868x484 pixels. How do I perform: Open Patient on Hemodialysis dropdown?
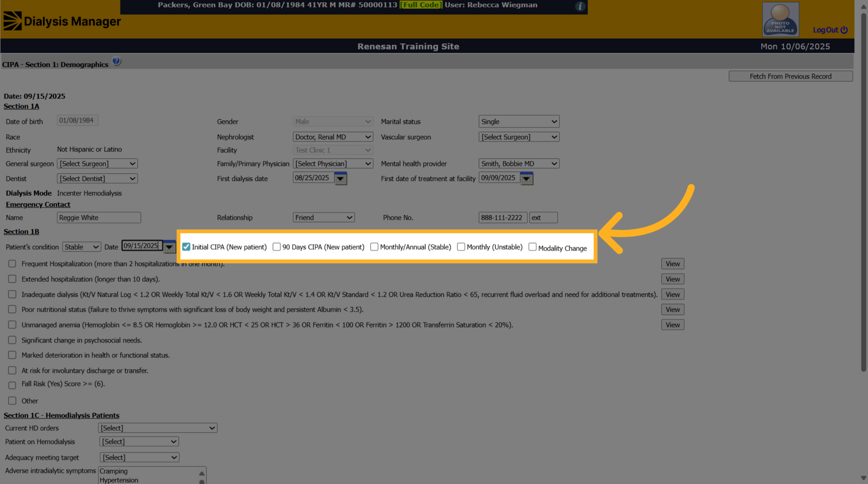pyautogui.click(x=139, y=442)
